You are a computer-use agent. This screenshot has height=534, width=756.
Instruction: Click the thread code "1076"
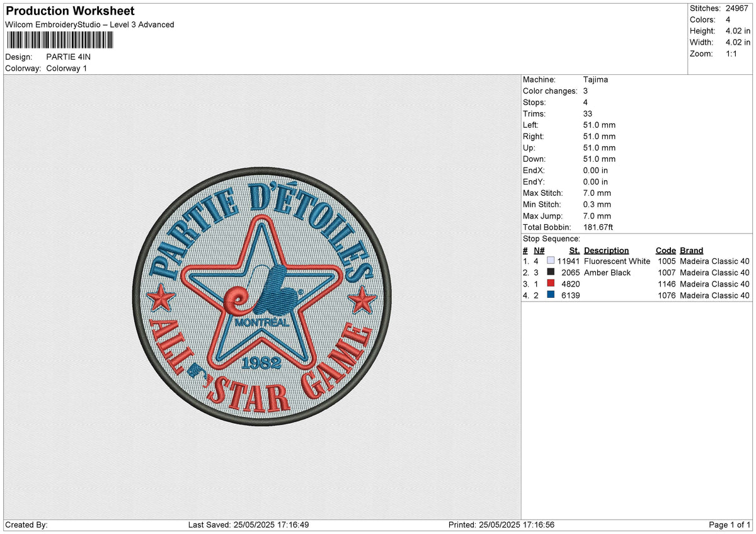click(x=666, y=295)
